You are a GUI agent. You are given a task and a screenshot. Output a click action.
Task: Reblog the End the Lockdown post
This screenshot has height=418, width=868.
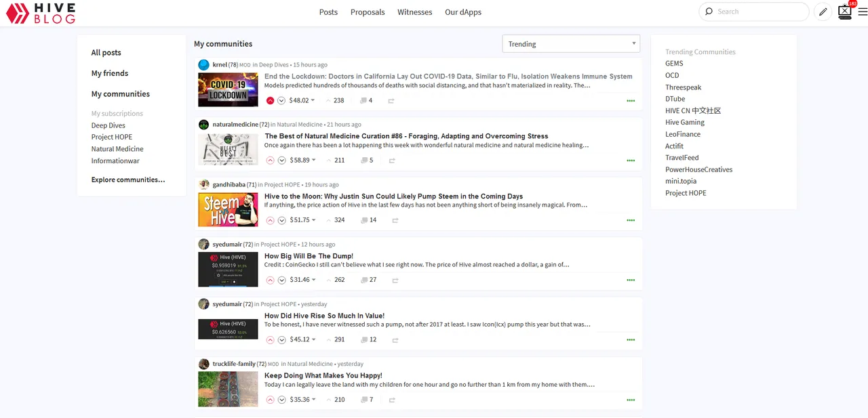coord(391,101)
